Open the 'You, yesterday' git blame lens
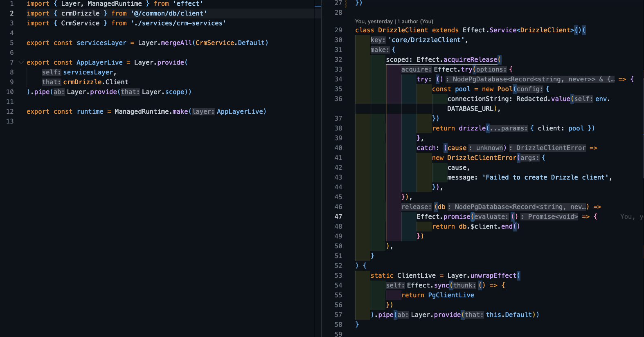644x337 pixels. [x=374, y=22]
